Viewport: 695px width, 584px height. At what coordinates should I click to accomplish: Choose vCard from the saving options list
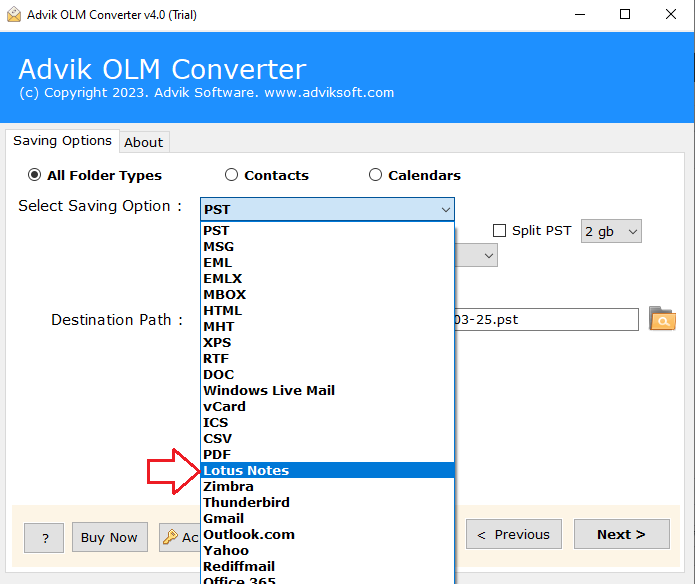point(327,406)
